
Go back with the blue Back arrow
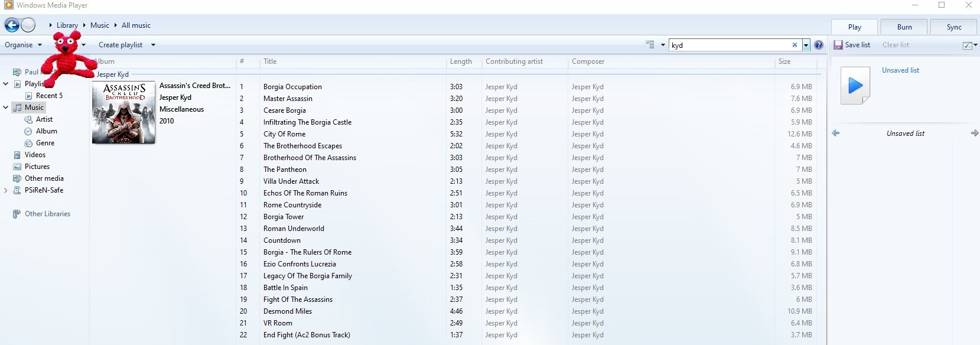12,25
